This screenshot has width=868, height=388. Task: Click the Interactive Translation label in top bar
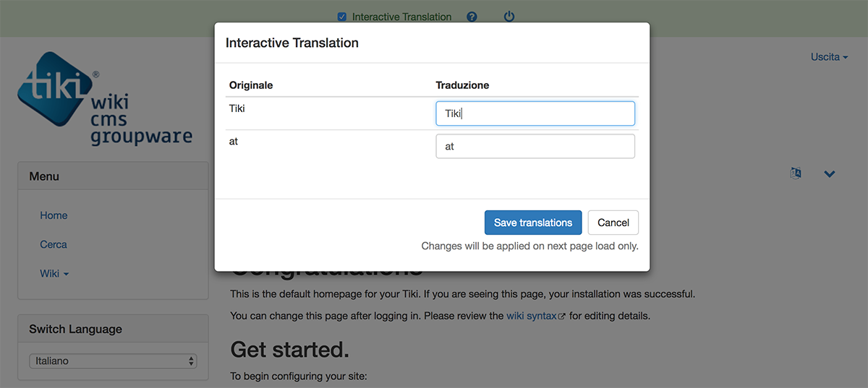pos(401,17)
